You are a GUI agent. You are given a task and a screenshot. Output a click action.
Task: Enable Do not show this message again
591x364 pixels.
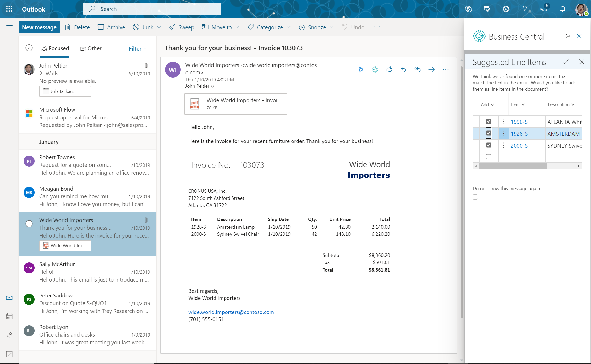click(x=475, y=197)
